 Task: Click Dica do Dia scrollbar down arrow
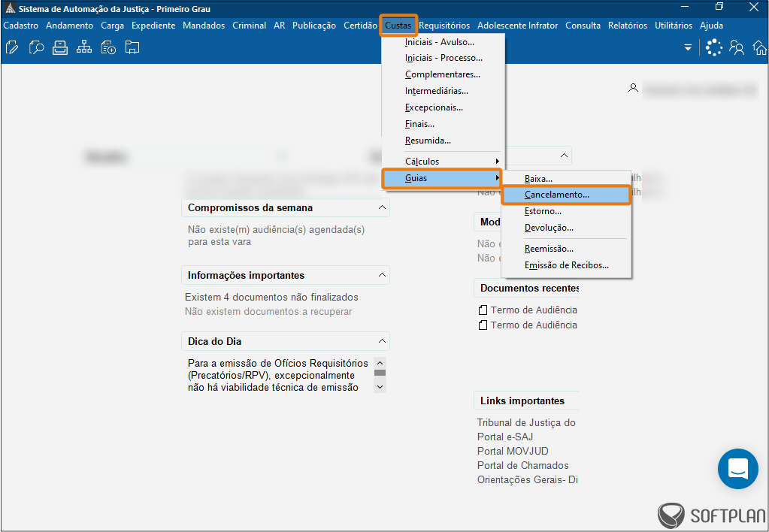(380, 387)
